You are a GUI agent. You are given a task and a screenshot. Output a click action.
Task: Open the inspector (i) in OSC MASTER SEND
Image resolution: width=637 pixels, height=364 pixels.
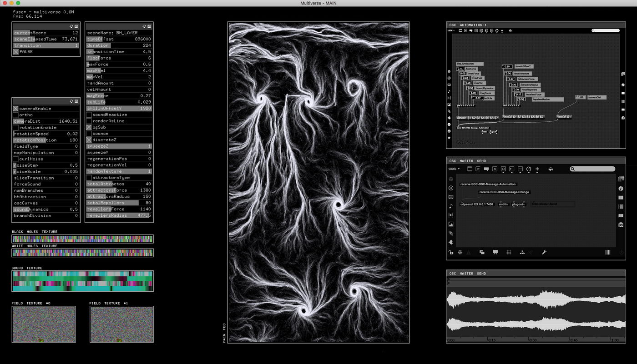click(x=621, y=188)
